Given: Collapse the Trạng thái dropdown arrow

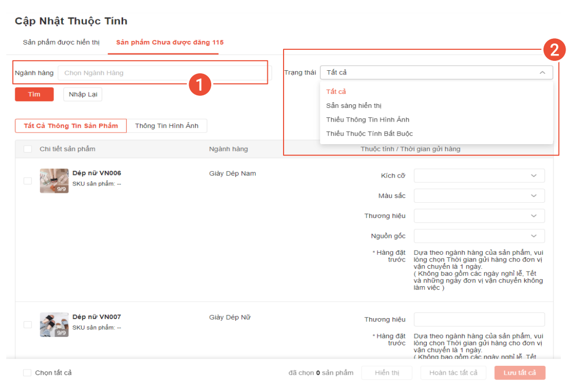Looking at the screenshot, I should click(542, 73).
